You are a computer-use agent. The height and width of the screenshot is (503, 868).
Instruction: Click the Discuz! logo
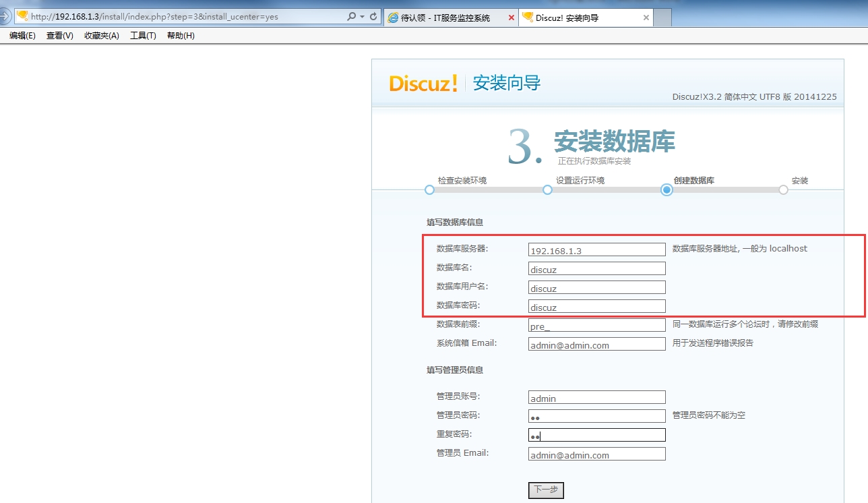tap(424, 84)
